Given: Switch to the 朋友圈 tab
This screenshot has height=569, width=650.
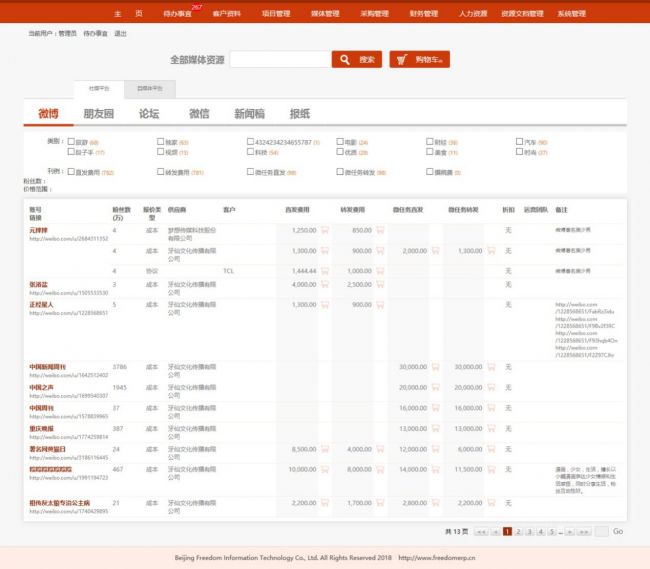Looking at the screenshot, I should pos(99,114).
